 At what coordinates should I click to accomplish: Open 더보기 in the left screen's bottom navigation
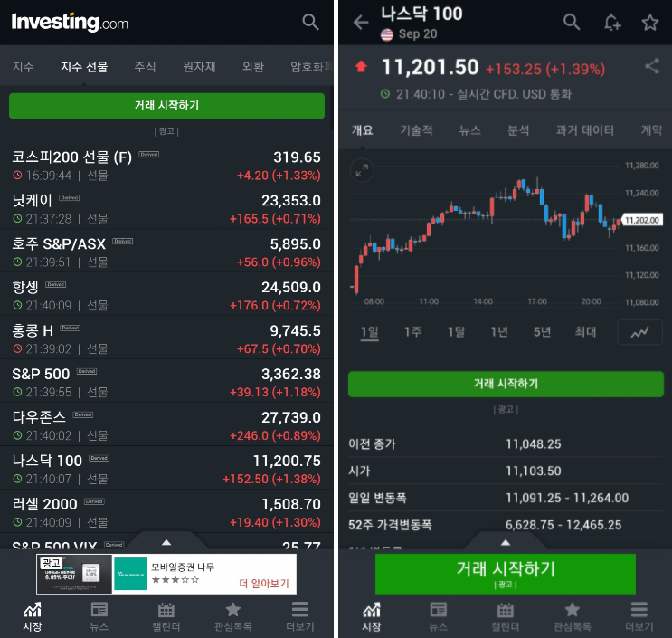click(x=300, y=616)
